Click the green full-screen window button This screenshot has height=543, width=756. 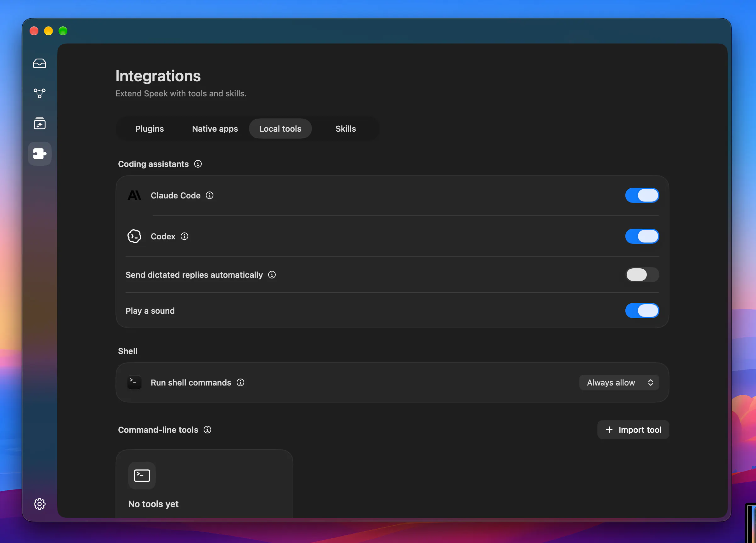[63, 31]
